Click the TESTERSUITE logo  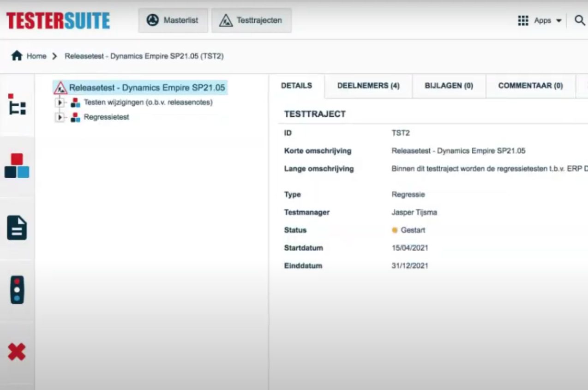coord(58,21)
